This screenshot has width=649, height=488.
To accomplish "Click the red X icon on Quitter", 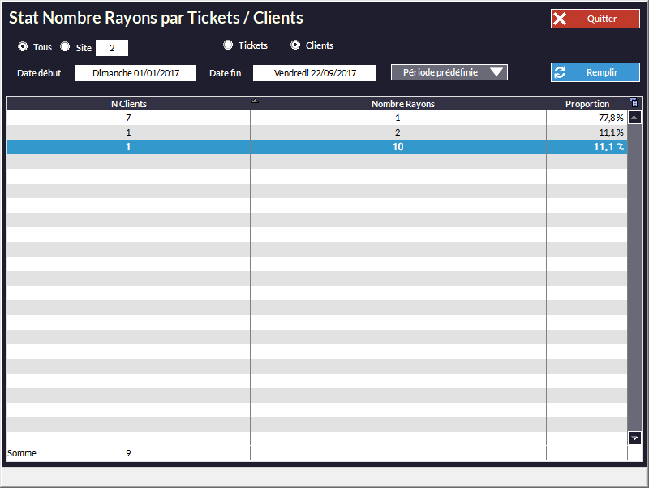I will (561, 19).
